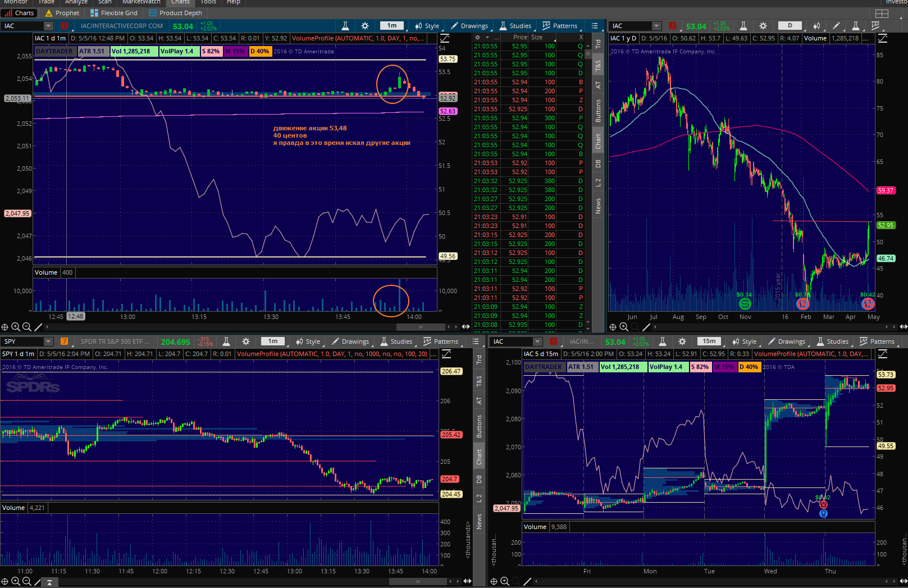Click the DAYTRADER label in IAC 1m chart
Image resolution: width=908 pixels, height=588 pixels.
point(54,51)
